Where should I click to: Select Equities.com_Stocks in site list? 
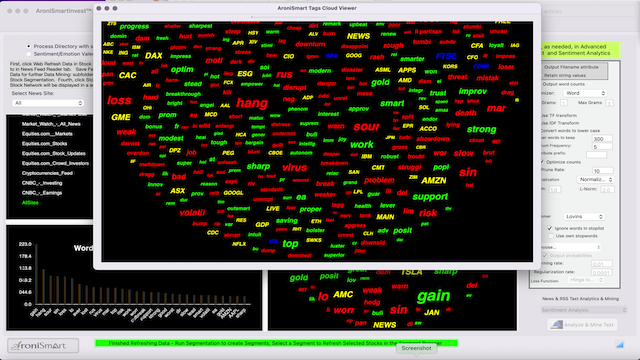[x=44, y=144]
